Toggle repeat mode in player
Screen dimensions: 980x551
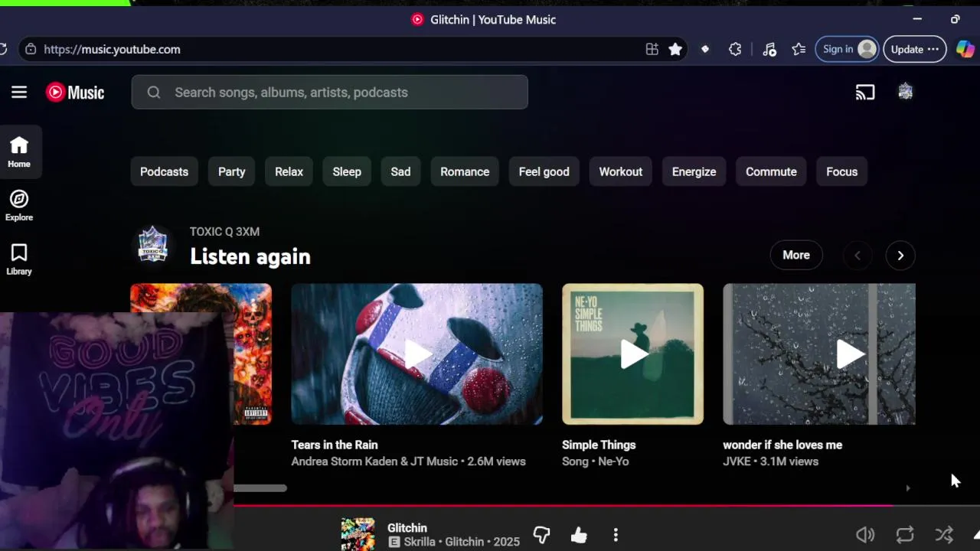point(905,535)
